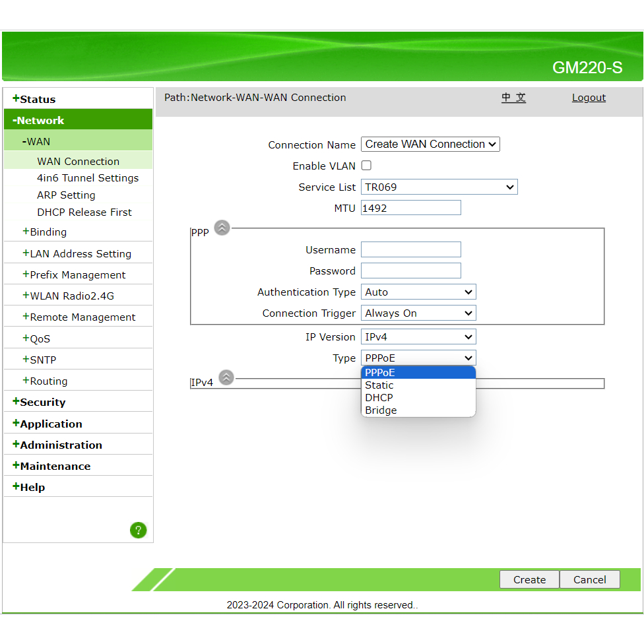Click the Logout link
644x644 pixels.
pos(589,98)
